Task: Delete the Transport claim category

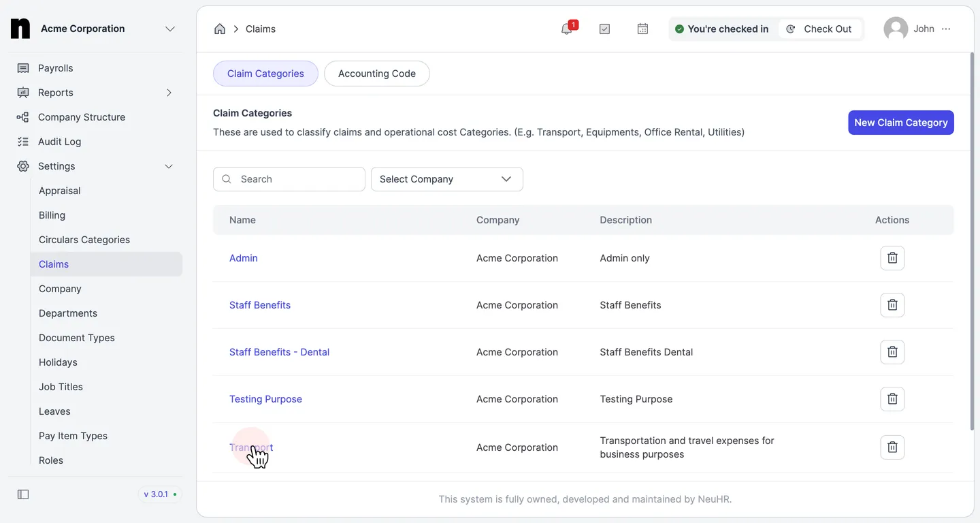Action: tap(892, 447)
